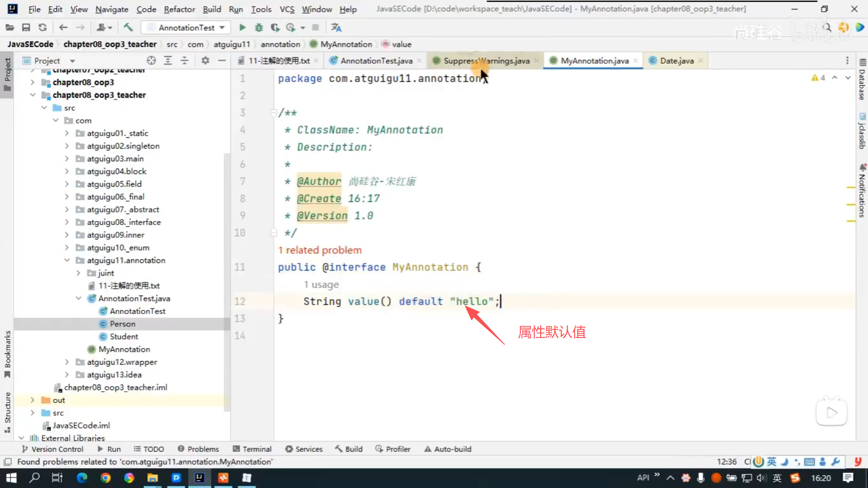The height and width of the screenshot is (488, 868).
Task: Click the Select Opened File target icon
Action: coord(151,61)
